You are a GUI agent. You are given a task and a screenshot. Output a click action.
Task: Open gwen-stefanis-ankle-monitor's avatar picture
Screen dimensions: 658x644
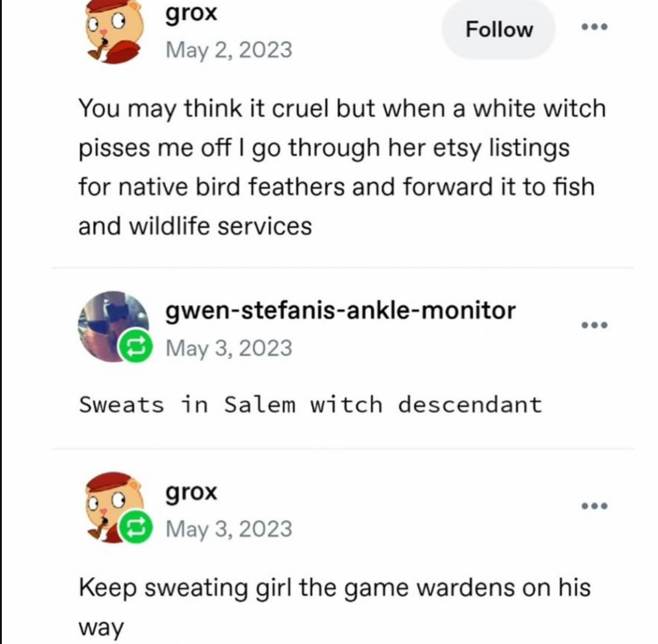click(x=113, y=326)
